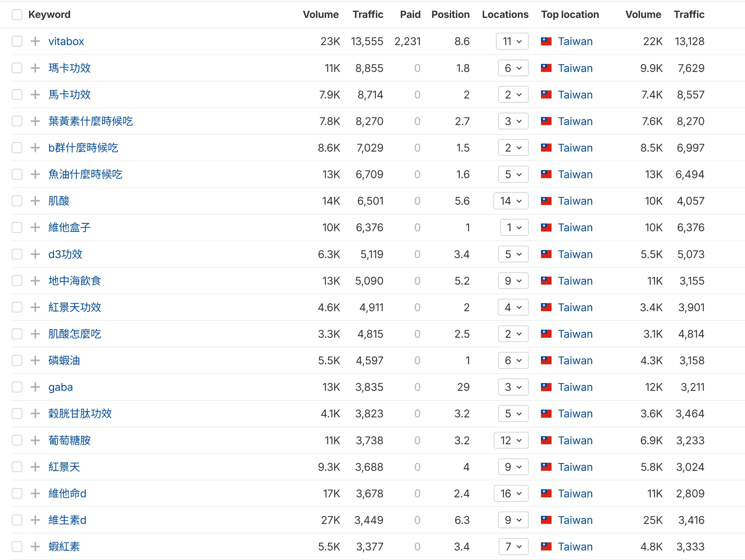745x560 pixels.
Task: Sort by the Paid column header
Action: [x=410, y=15]
